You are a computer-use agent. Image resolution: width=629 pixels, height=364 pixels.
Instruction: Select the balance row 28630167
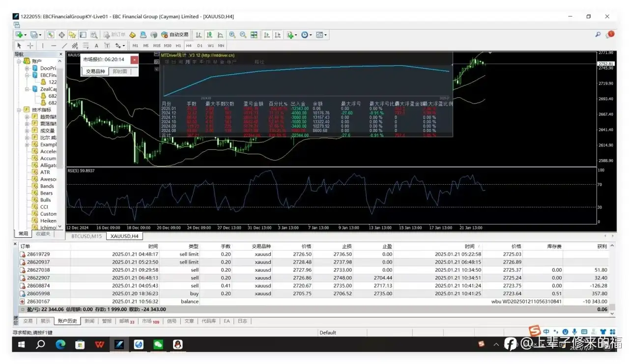pos(314,301)
